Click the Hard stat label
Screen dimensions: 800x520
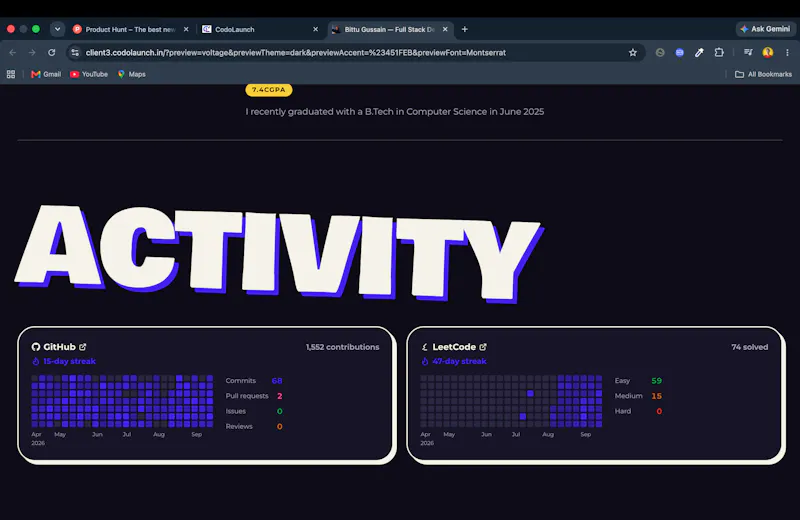pyautogui.click(x=623, y=411)
